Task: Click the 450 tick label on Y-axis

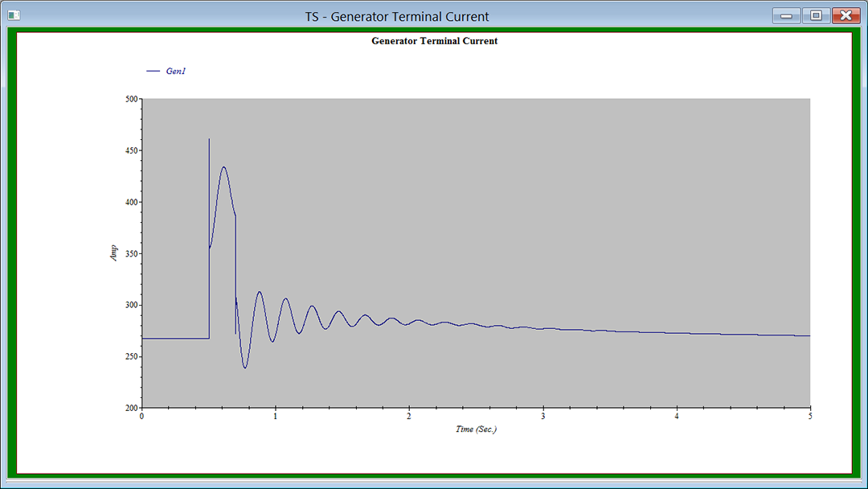Action: click(x=131, y=151)
